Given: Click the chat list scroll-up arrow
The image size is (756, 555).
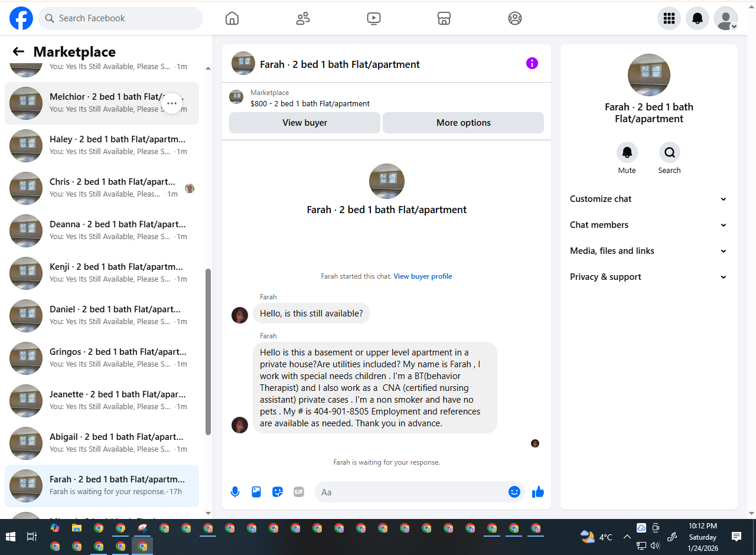Looking at the screenshot, I should (208, 68).
